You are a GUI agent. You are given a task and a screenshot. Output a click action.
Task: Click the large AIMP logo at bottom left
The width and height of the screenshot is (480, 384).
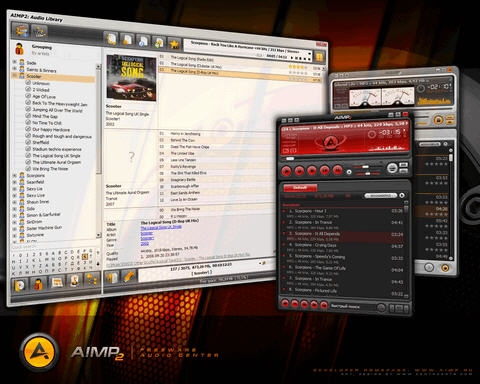click(39, 352)
